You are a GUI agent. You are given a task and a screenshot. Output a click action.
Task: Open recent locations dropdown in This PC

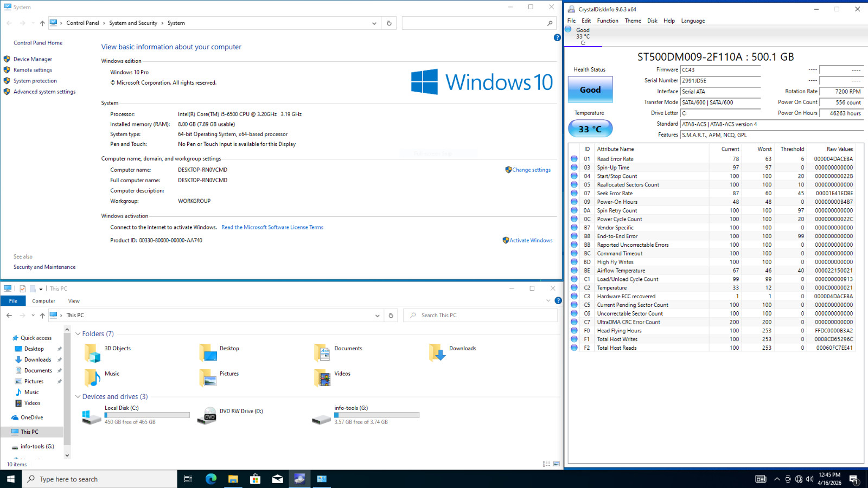pyautogui.click(x=33, y=316)
